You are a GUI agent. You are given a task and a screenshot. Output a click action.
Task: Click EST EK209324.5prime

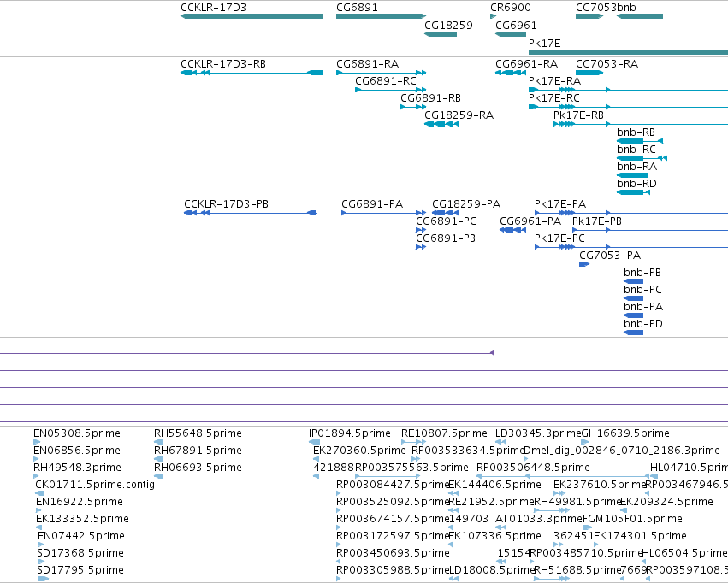pyautogui.click(x=624, y=510)
